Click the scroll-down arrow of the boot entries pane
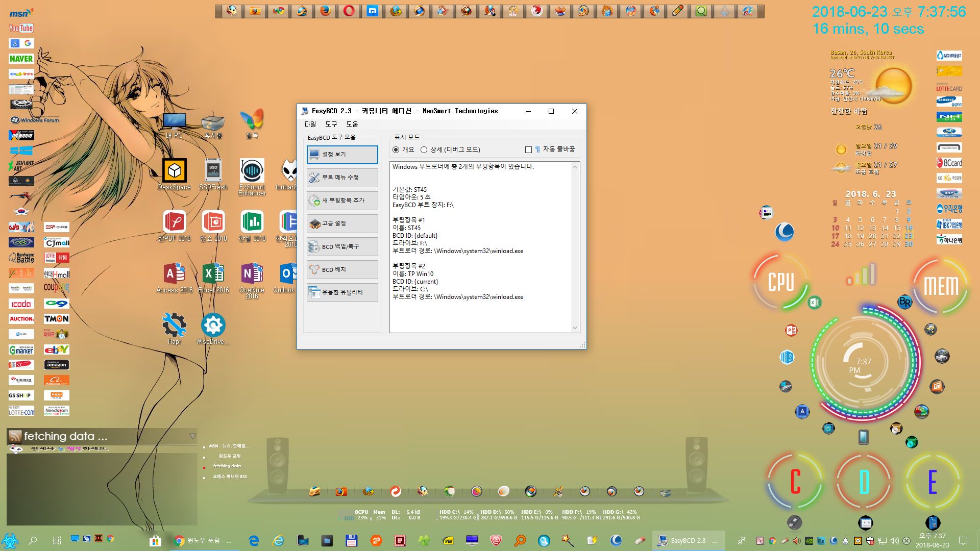The image size is (980, 551). point(575,328)
